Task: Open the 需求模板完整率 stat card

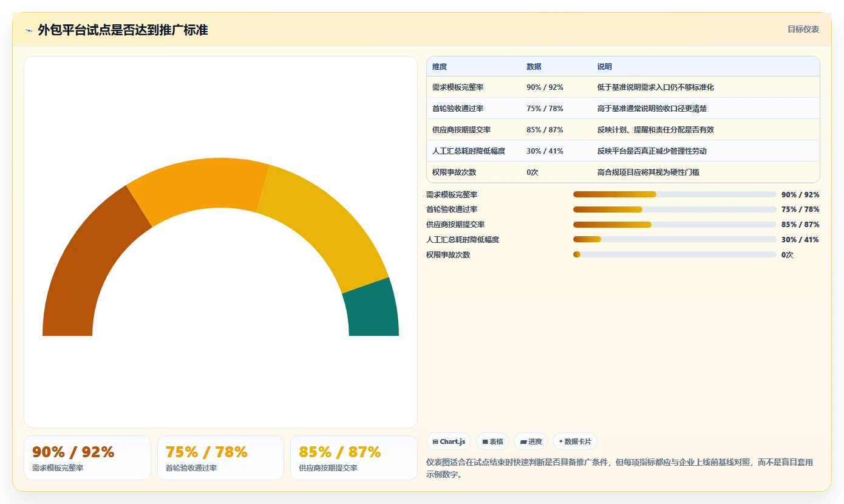Action: pos(87,458)
